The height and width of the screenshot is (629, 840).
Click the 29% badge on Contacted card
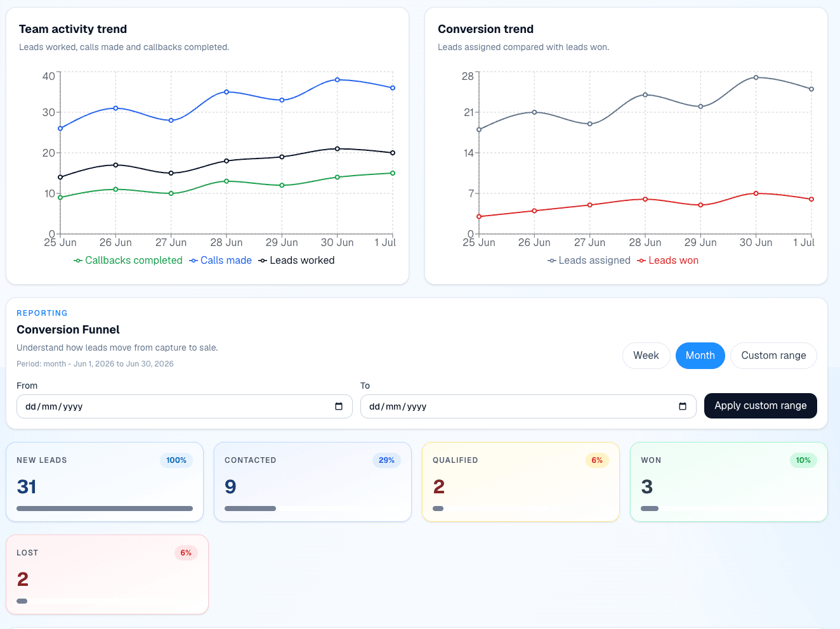tap(386, 460)
